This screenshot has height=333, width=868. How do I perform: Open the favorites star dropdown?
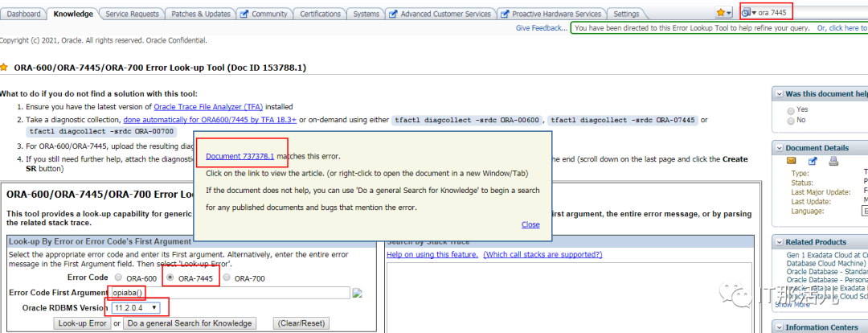point(723,12)
